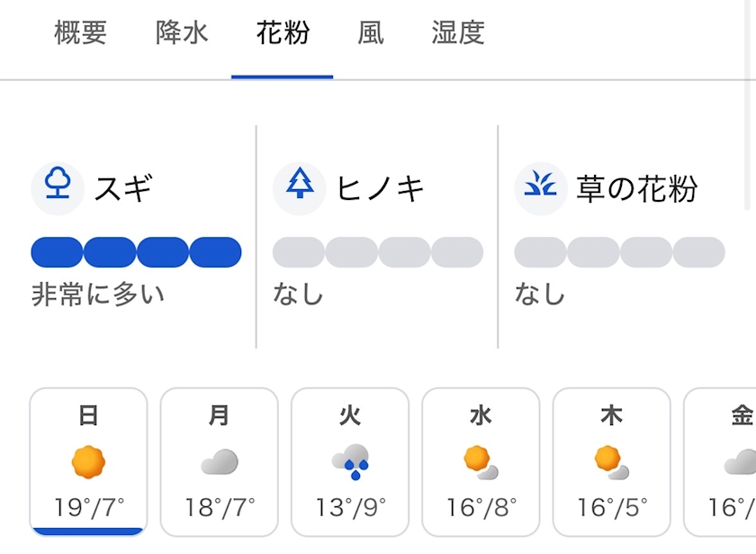This screenshot has width=756, height=554.
Task: Click the 草の花粉 grass icon
Action: (540, 188)
